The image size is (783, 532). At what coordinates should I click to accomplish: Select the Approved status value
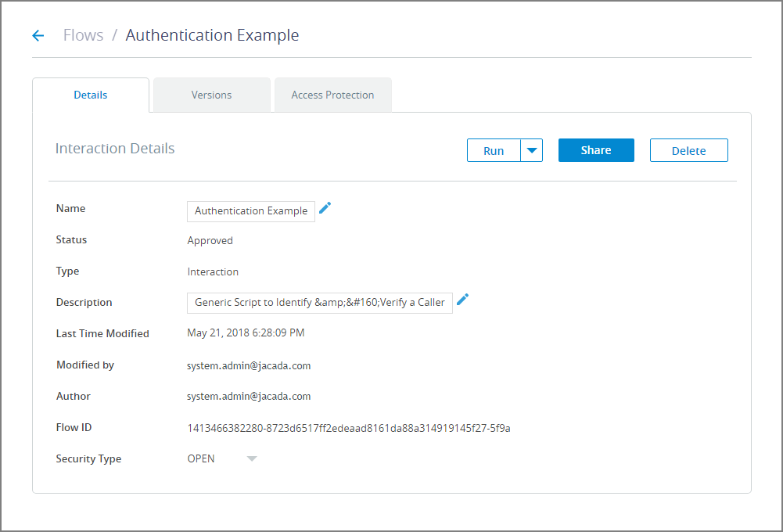click(210, 240)
